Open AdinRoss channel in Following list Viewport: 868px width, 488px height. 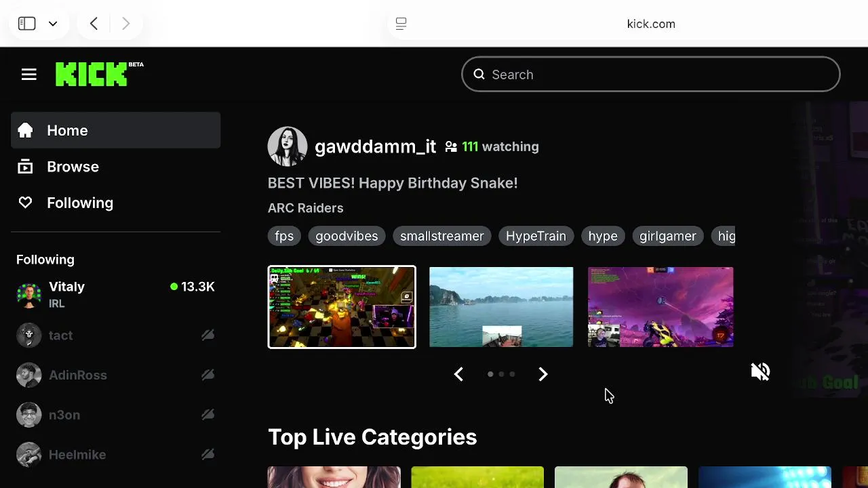[x=115, y=375]
